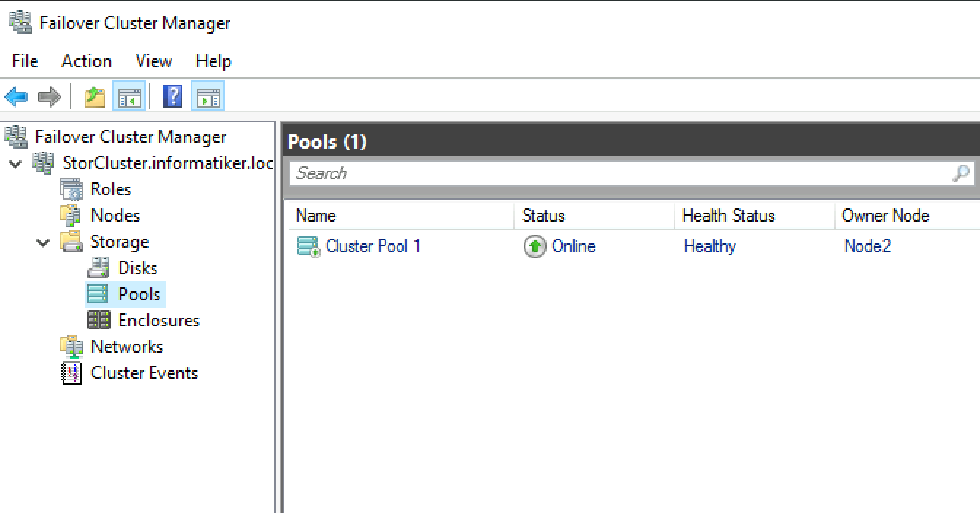Toggle Show/Hide Action Pane icon
This screenshot has height=513, width=980.
point(208,96)
